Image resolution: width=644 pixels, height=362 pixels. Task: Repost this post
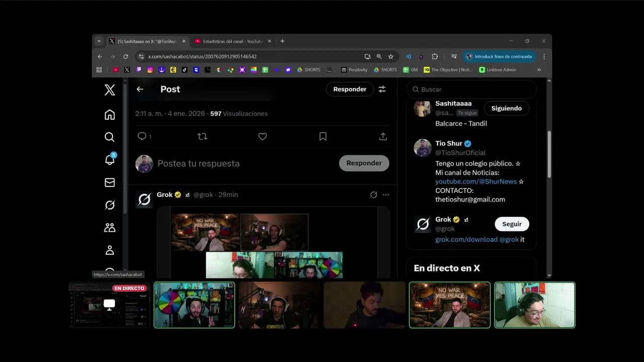(202, 136)
